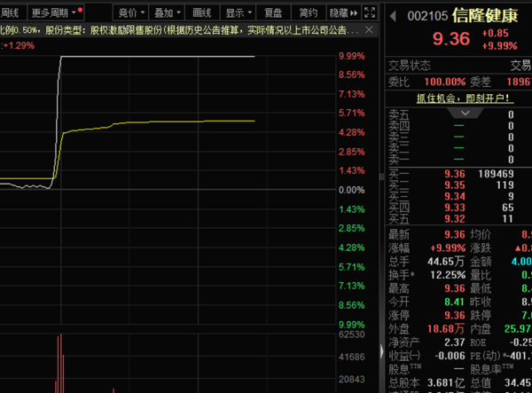This screenshot has height=393, width=532.
Task: Click the 信隆健康 stock name header
Action: coord(485,16)
